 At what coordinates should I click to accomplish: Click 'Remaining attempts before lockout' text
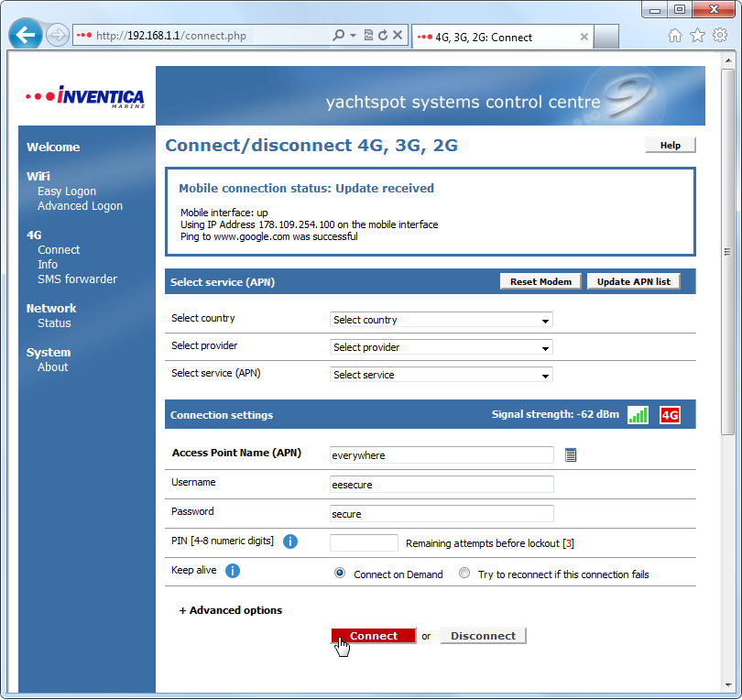coord(490,543)
